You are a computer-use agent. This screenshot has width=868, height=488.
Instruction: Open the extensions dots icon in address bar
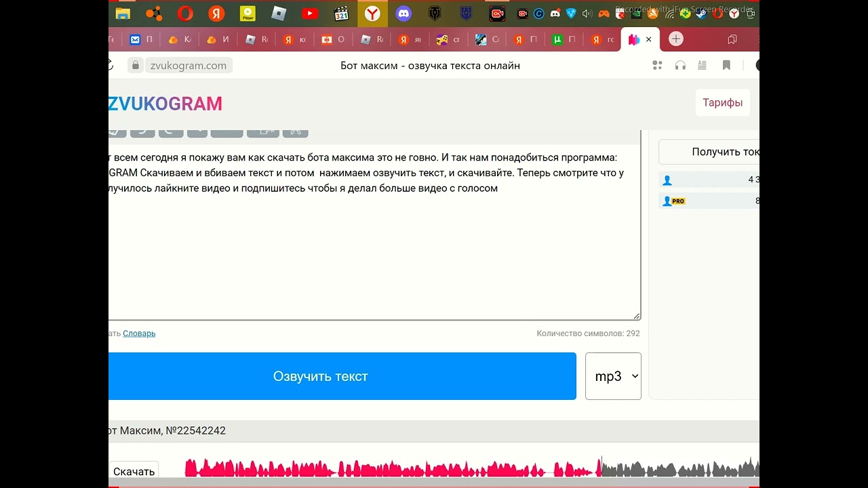657,66
